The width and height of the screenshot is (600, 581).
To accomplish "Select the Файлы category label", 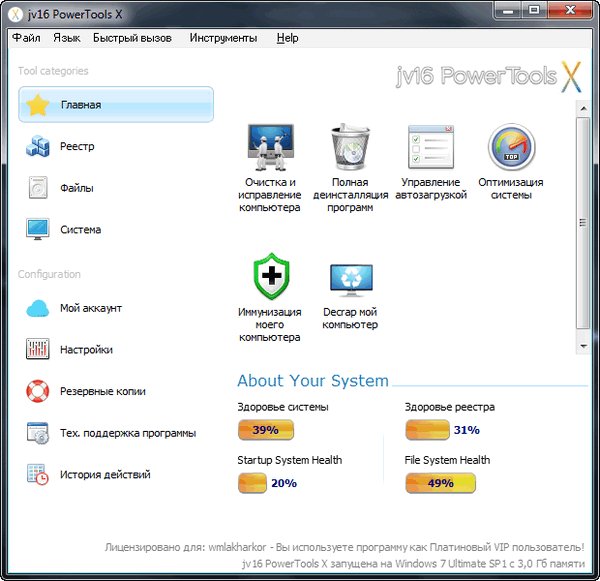I will click(77, 188).
